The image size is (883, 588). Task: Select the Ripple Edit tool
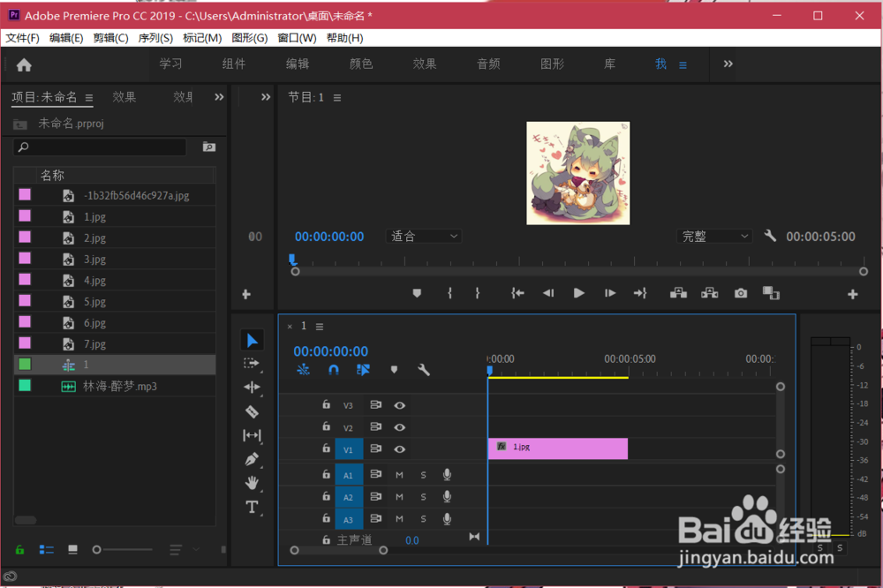point(252,388)
